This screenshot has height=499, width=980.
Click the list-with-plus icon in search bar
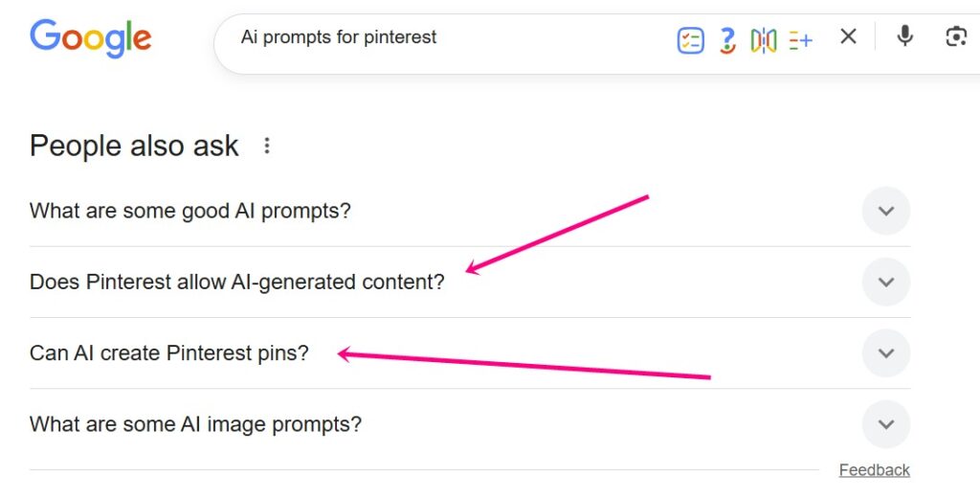coord(800,39)
